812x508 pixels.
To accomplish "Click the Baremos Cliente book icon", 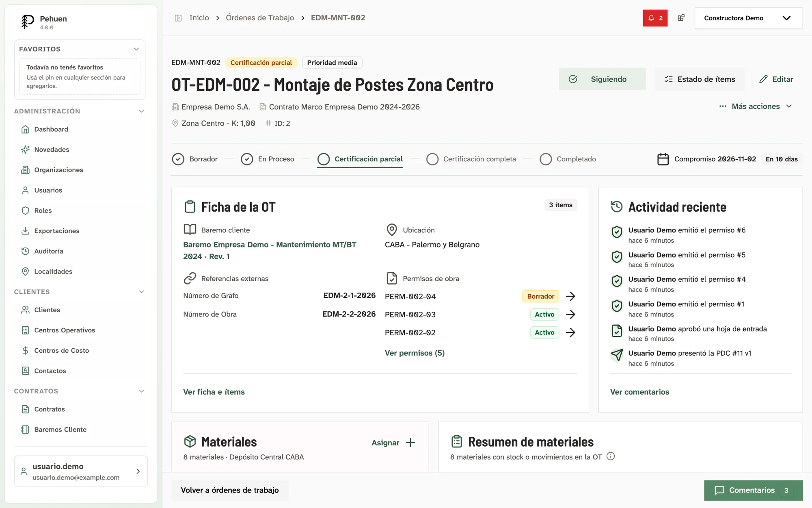I will [x=25, y=430].
